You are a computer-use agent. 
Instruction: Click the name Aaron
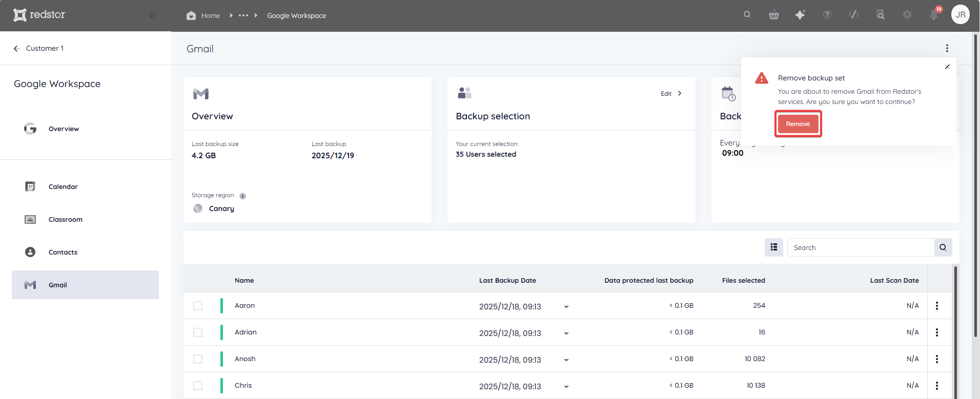(x=244, y=306)
